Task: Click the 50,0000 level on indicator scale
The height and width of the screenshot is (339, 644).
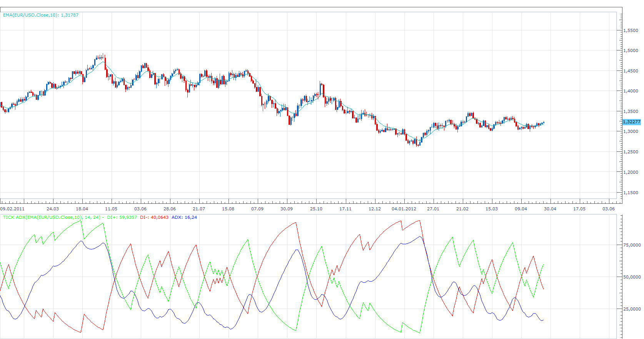Action: 632,277
